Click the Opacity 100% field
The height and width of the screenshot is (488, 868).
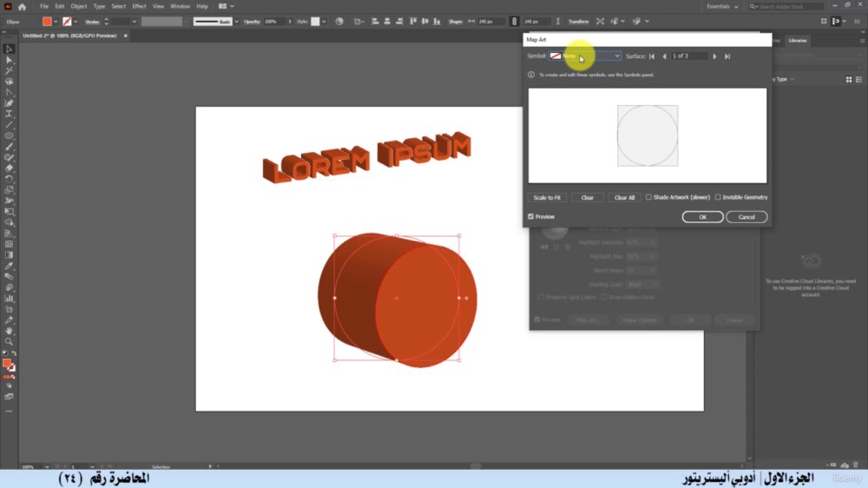274,22
